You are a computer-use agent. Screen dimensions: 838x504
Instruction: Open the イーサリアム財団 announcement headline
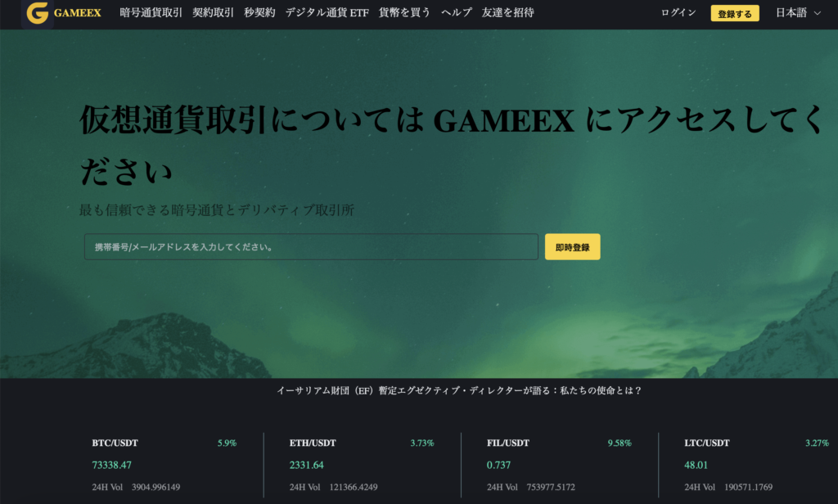[x=459, y=391]
